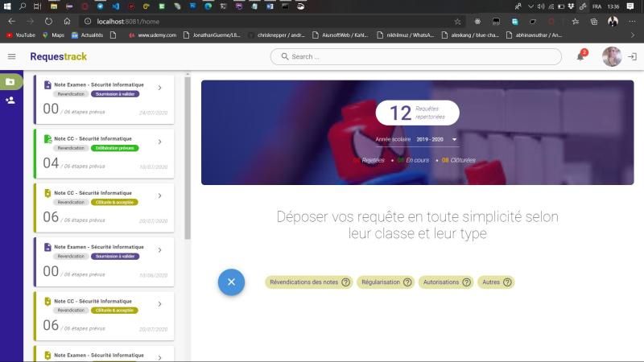This screenshot has width=644, height=362.
Task: Open the www.udemy.com bookmark
Action: 152,35
